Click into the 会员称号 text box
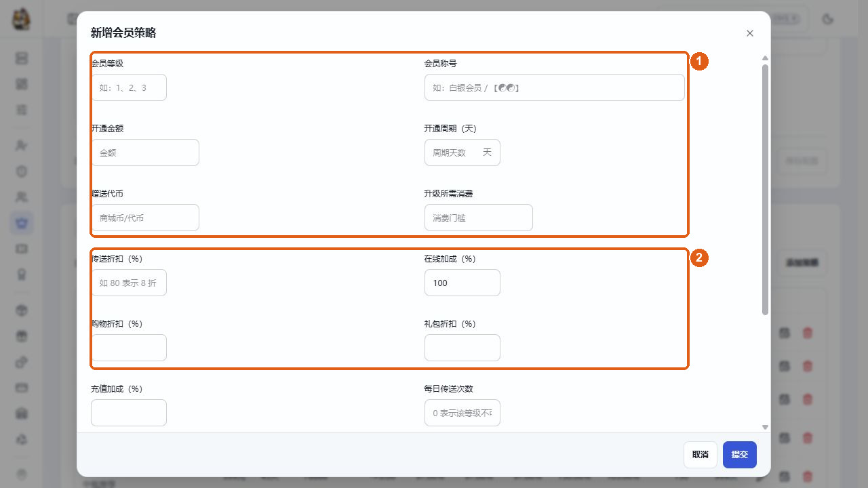 coord(555,87)
